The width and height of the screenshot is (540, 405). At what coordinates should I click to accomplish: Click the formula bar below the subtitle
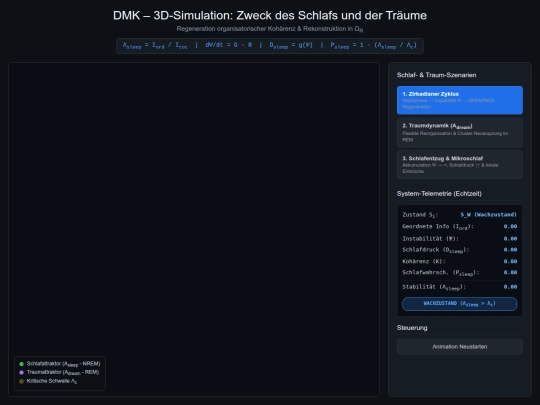pyautogui.click(x=270, y=46)
